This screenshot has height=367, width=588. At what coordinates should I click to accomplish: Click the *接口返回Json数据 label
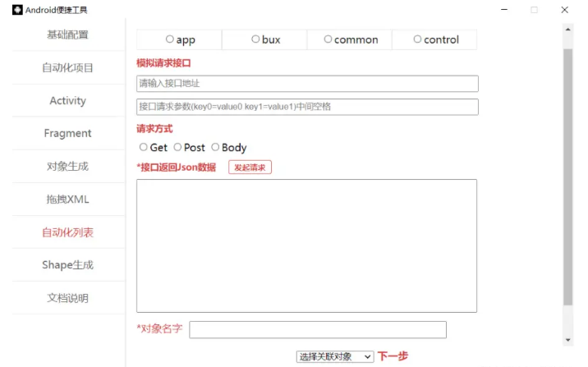tap(177, 167)
